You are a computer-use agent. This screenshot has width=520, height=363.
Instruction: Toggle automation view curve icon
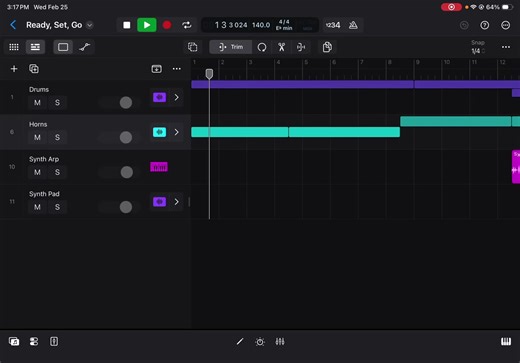coord(84,47)
